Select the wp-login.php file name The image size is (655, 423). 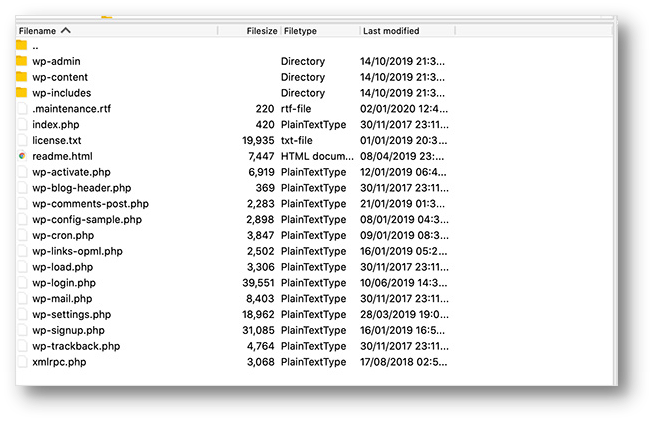tap(65, 283)
